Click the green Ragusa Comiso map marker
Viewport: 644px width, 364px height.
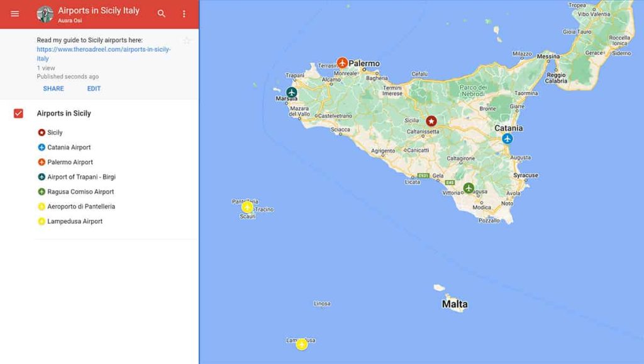(469, 188)
